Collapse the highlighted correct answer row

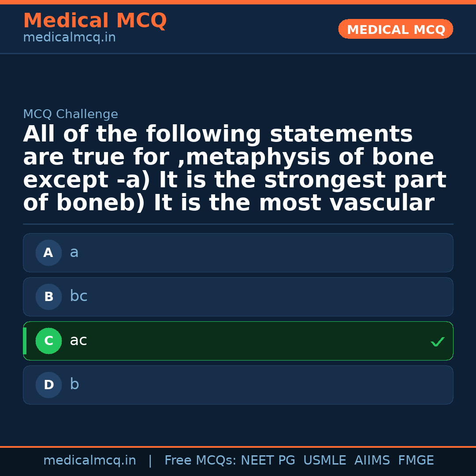tap(238, 341)
